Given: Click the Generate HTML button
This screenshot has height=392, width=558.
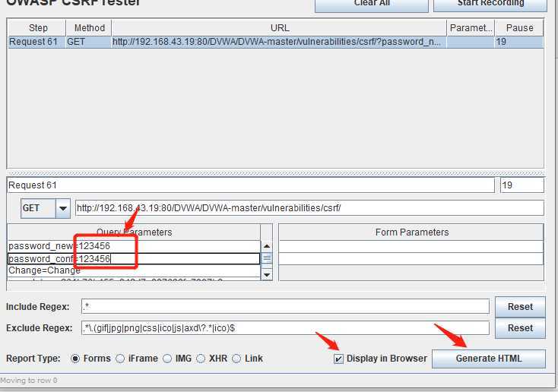Looking at the screenshot, I should [489, 359].
